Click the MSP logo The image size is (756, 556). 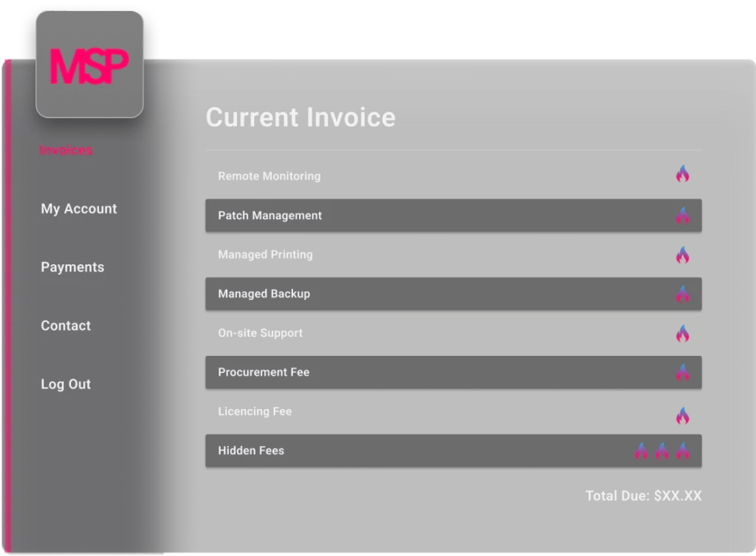point(89,65)
